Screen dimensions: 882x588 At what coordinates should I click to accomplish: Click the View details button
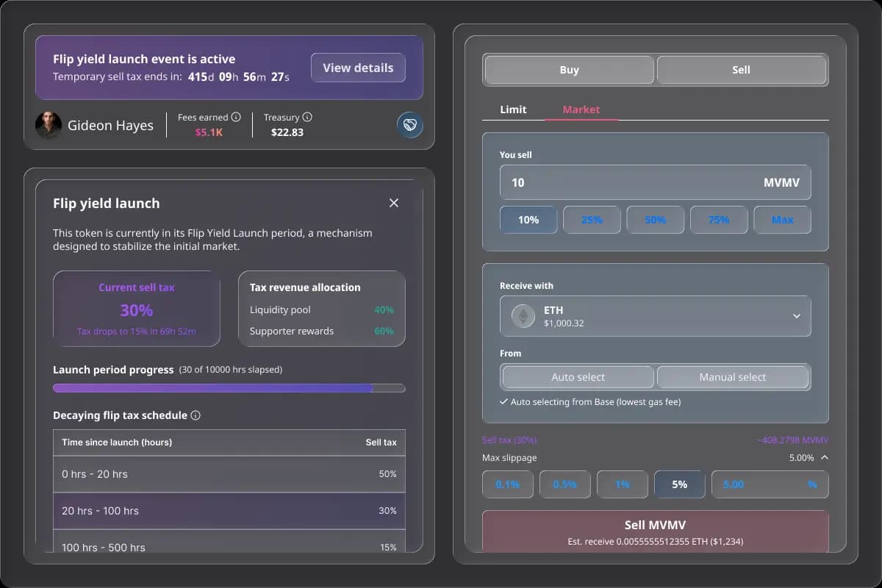click(358, 68)
